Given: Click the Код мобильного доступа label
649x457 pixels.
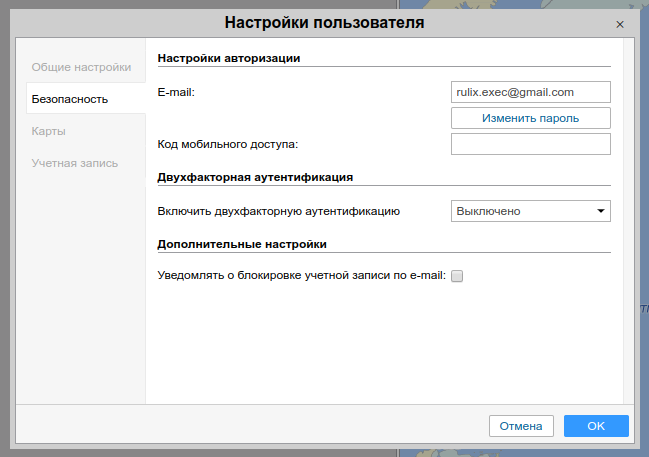Looking at the screenshot, I should [228, 144].
